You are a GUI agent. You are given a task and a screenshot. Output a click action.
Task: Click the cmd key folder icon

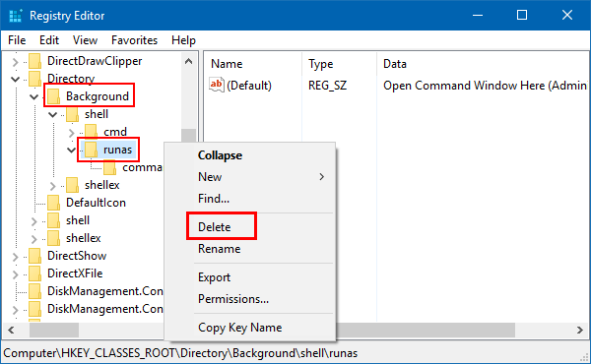[x=91, y=132]
